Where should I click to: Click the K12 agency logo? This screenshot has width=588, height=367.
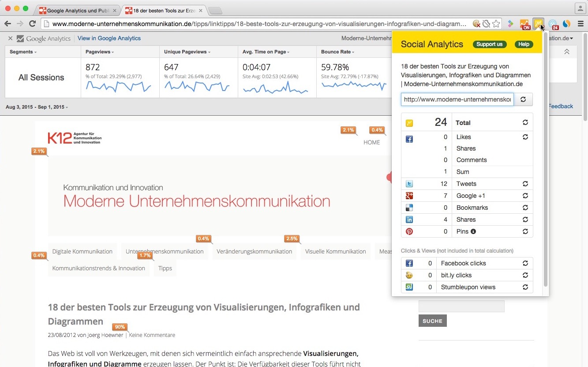tap(75, 138)
